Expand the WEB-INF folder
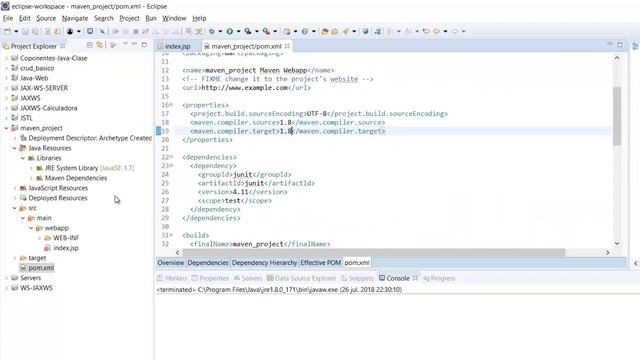 coord(40,238)
